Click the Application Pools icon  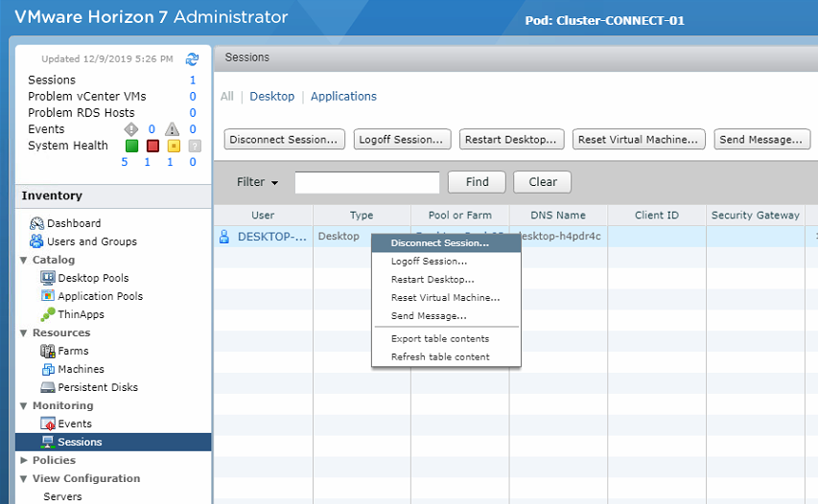(48, 296)
